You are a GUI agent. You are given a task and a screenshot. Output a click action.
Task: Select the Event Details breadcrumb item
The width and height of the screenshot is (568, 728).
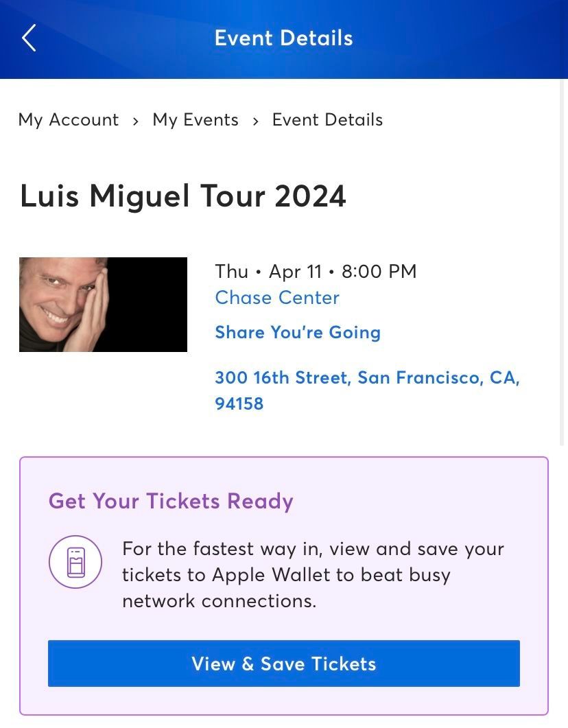[327, 120]
